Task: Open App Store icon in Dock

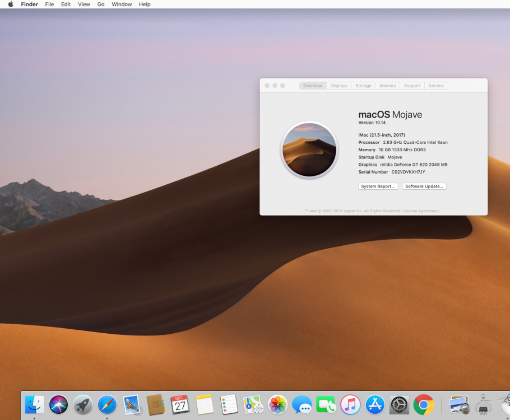Action: (375, 405)
